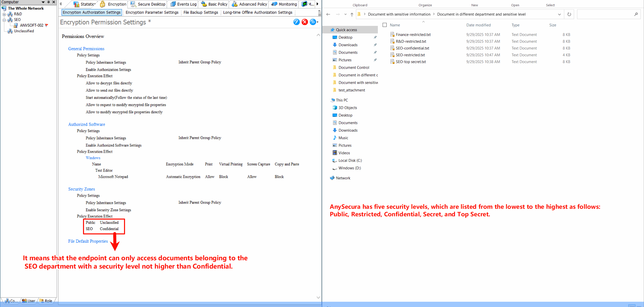Select the ANVSOFT-002 computer node
Screen dimensions: 644x307
[31, 25]
